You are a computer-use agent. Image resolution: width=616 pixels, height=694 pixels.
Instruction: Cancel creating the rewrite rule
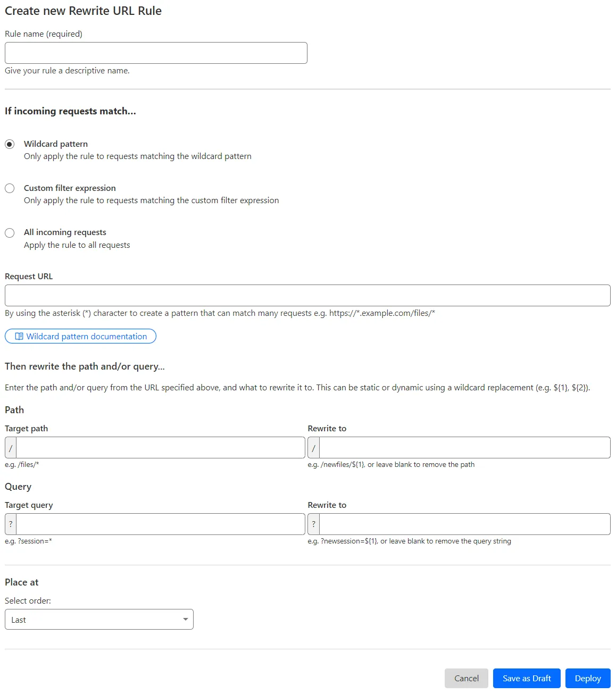coord(466,678)
